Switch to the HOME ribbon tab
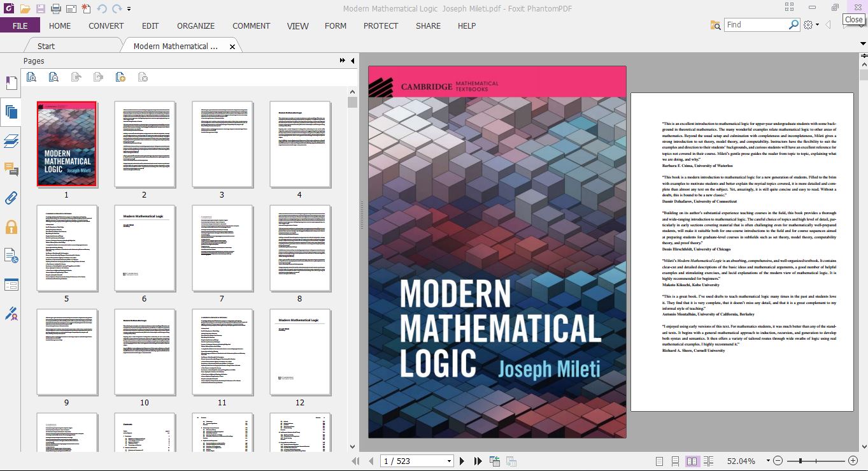 pyautogui.click(x=60, y=25)
